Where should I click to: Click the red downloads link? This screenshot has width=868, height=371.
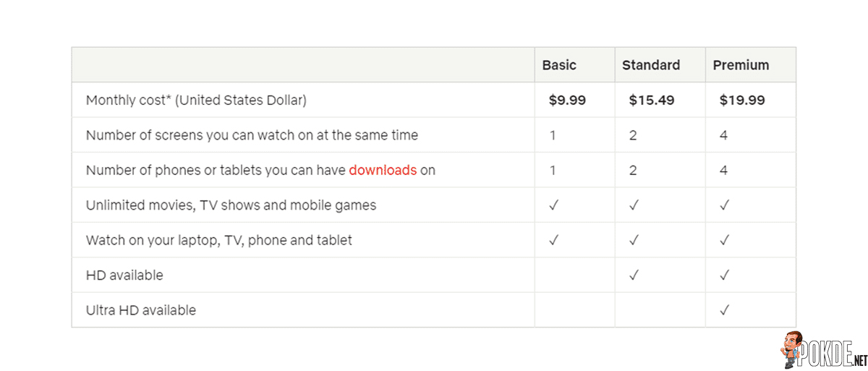(x=383, y=170)
